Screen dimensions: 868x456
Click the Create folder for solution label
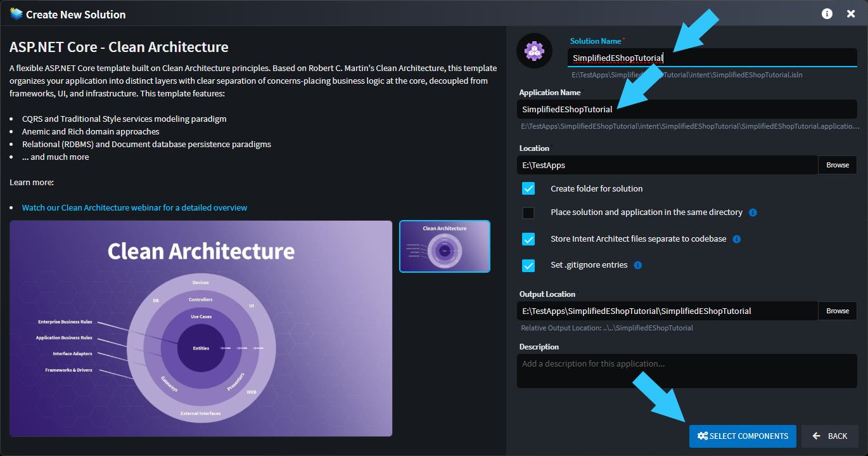pyautogui.click(x=597, y=188)
